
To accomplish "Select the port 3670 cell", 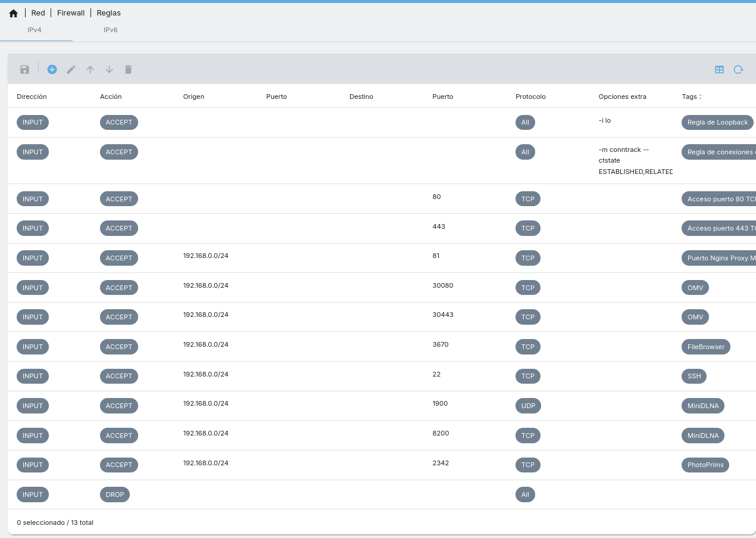I will [441, 344].
